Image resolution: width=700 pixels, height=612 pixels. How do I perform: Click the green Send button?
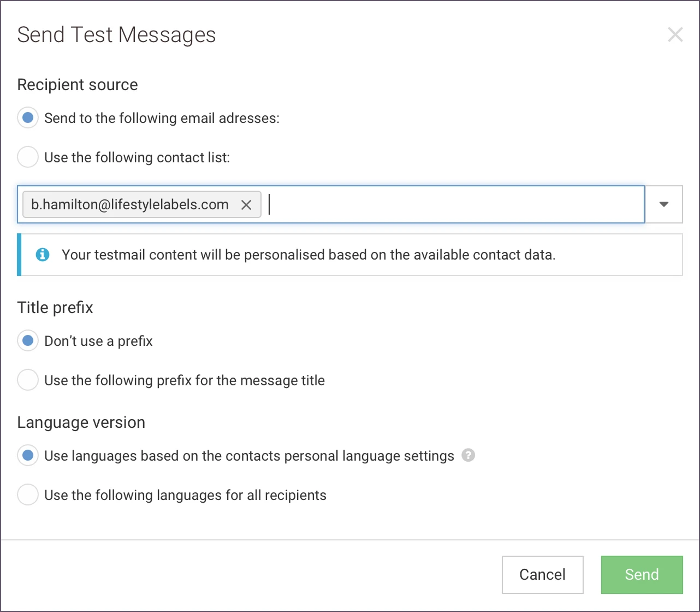point(642,574)
